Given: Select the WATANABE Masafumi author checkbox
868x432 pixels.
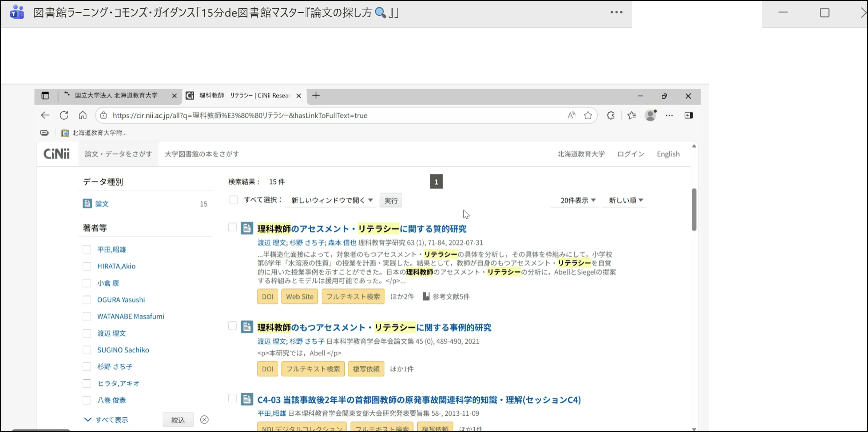Looking at the screenshot, I should click(87, 316).
